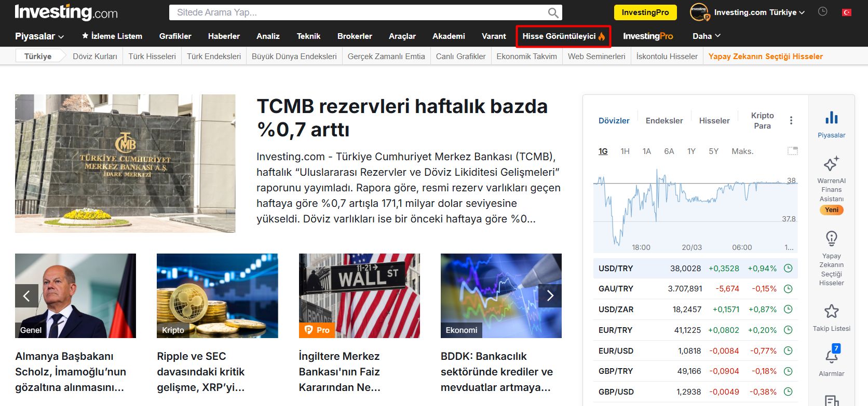The height and width of the screenshot is (406, 868).
Task: Open the TCMB building article thumbnail
Action: (x=125, y=163)
